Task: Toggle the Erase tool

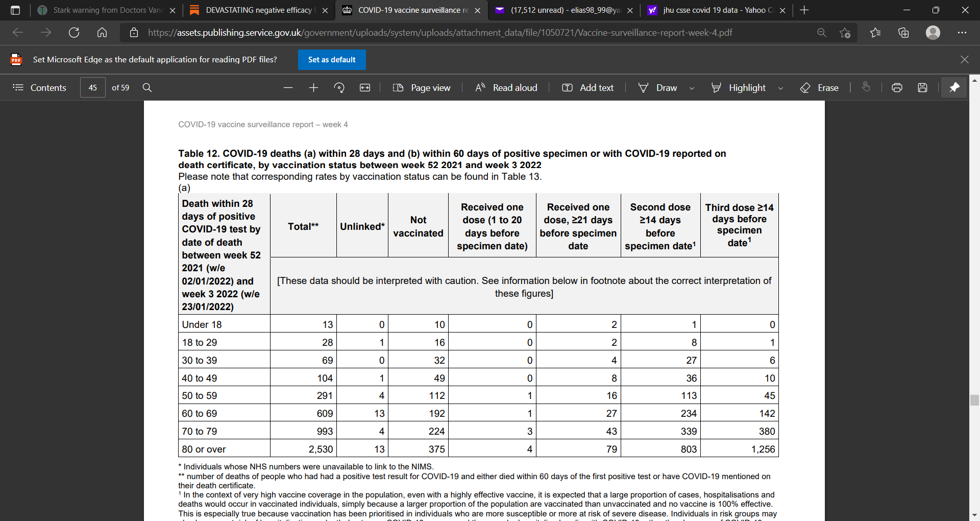Action: [x=819, y=88]
